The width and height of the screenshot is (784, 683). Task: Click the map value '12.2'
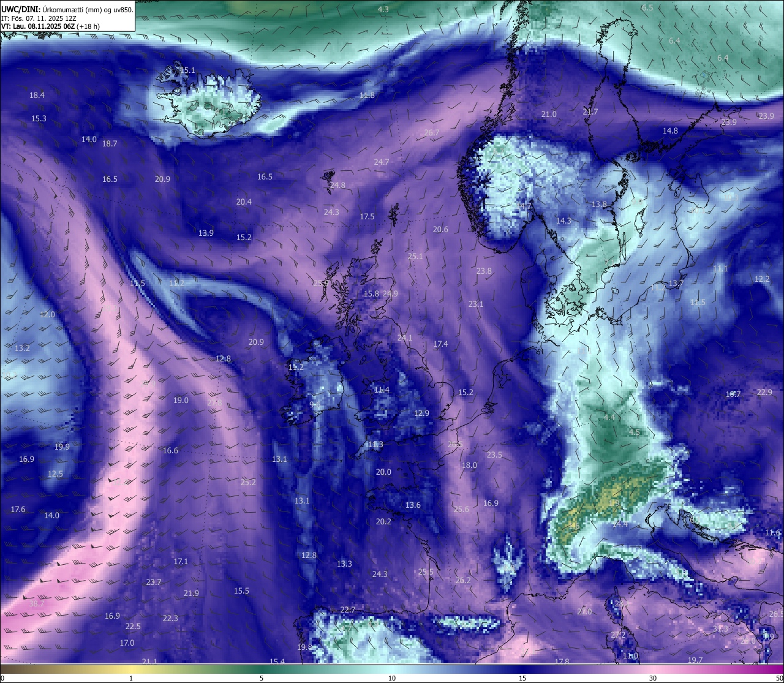click(762, 279)
